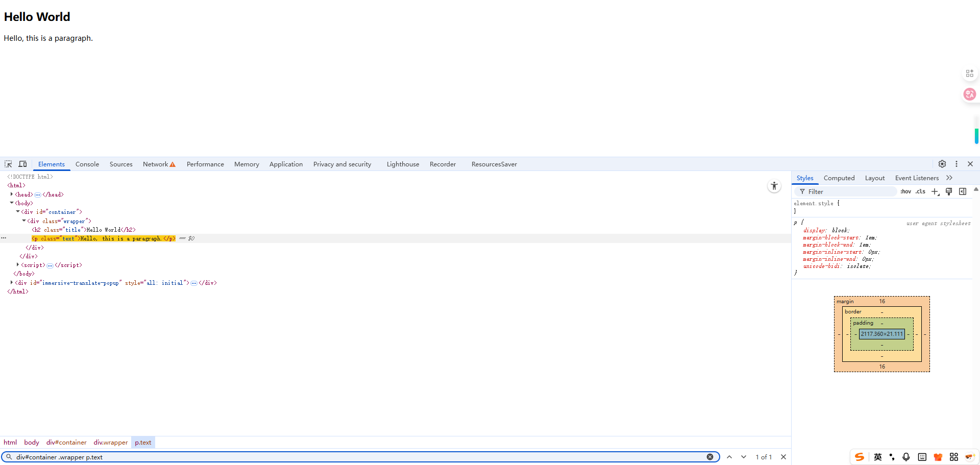Close the DevTools panel
980x465 pixels.
point(970,164)
